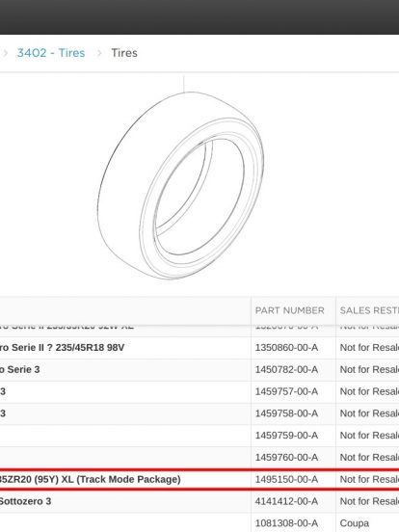
Task: Sort by the PART NUMBER column header
Action: point(290,310)
